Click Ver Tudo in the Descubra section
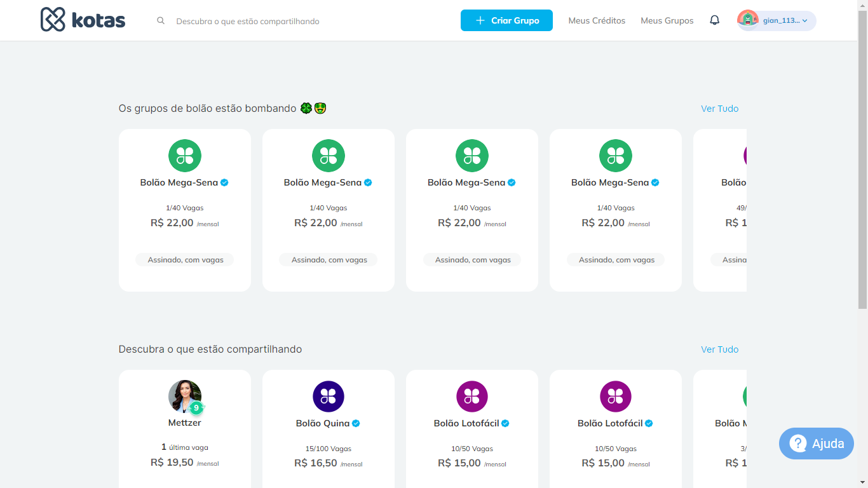Viewport: 868px width, 488px height. 720,349
